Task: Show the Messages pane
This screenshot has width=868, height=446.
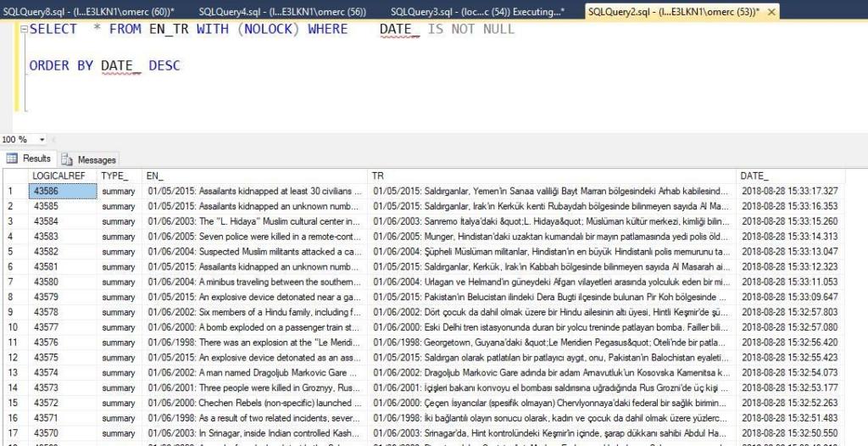Action: click(89, 159)
